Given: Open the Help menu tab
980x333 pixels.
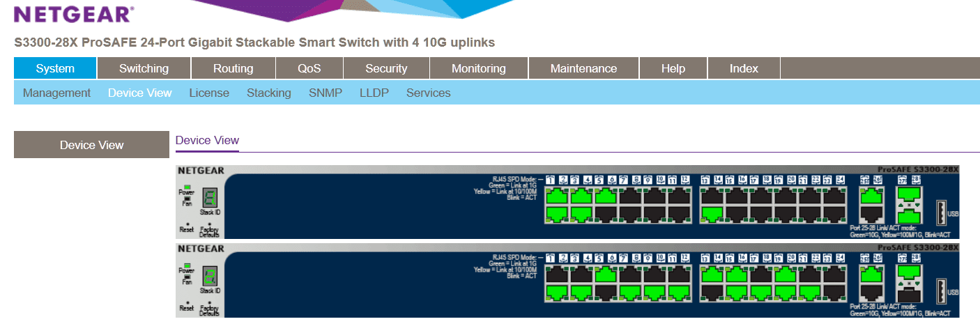Looking at the screenshot, I should (673, 68).
